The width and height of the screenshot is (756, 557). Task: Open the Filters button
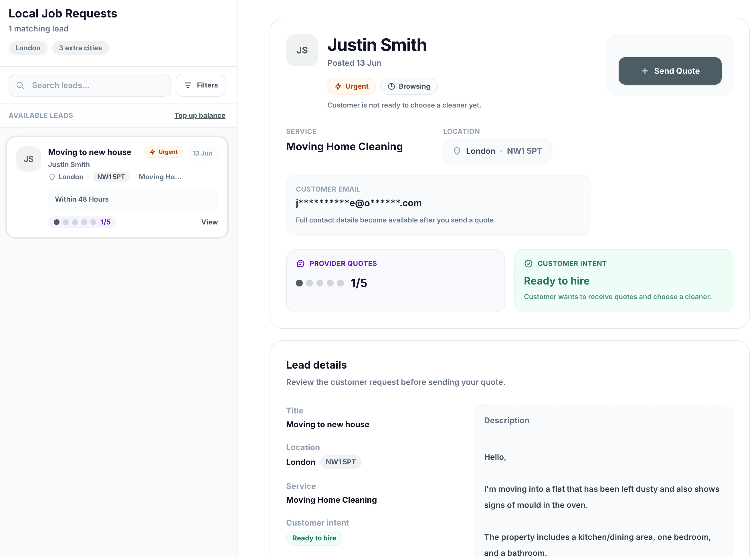coord(200,85)
